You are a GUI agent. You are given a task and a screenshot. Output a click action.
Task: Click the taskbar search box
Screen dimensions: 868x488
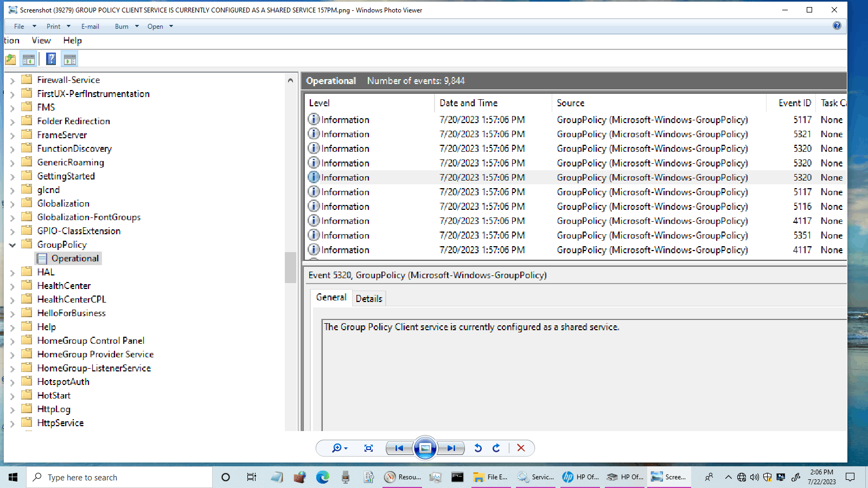(119, 477)
